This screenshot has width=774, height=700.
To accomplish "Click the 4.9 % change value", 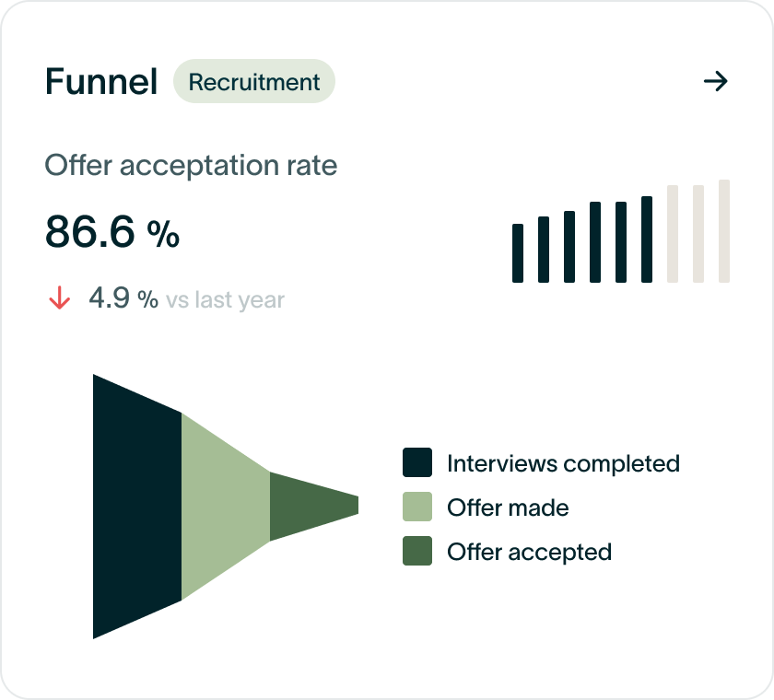I will pyautogui.click(x=123, y=297).
